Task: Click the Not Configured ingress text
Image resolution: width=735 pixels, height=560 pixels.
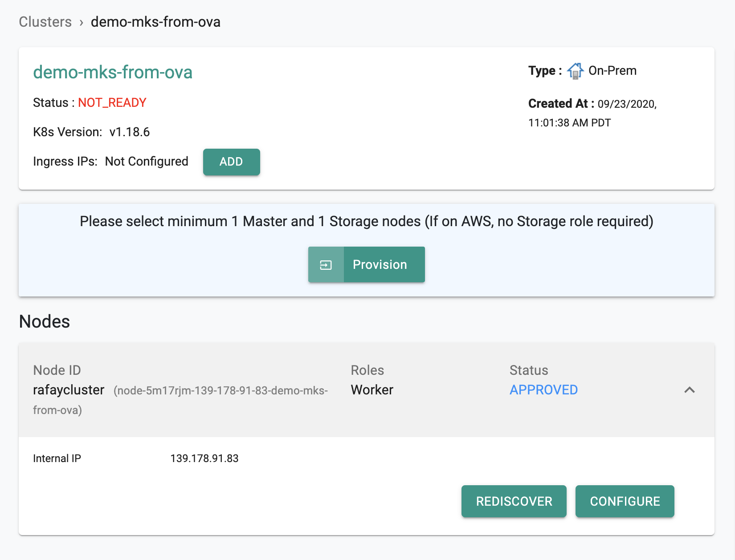Action: [147, 162]
